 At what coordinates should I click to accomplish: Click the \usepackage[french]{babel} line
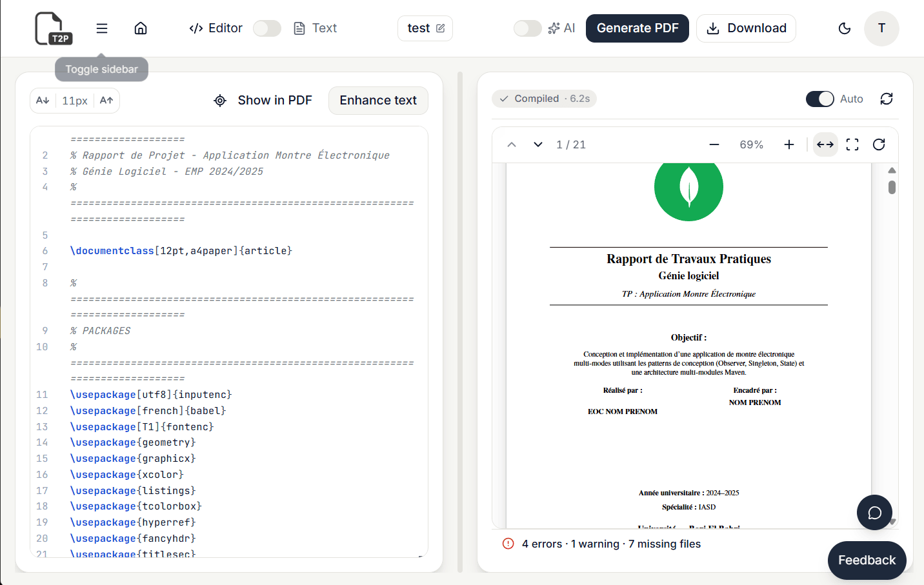click(148, 411)
